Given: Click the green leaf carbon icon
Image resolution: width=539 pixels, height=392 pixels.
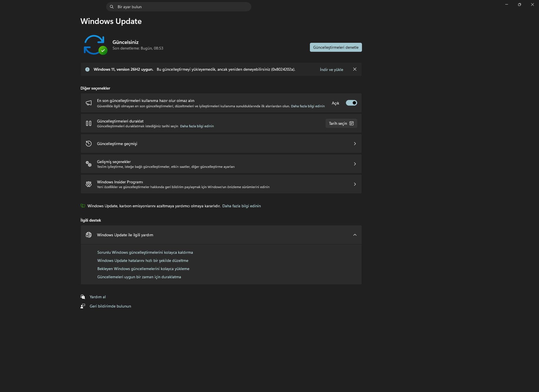Looking at the screenshot, I should point(83,206).
